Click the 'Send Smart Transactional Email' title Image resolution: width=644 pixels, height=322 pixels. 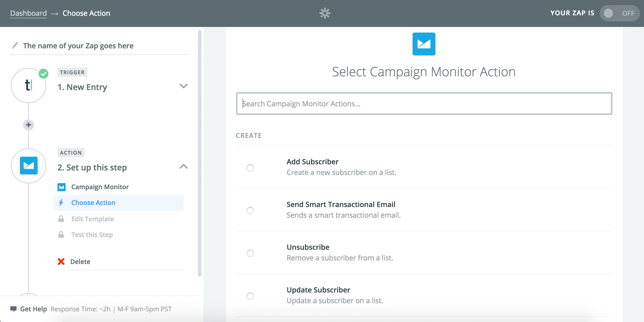pos(341,204)
